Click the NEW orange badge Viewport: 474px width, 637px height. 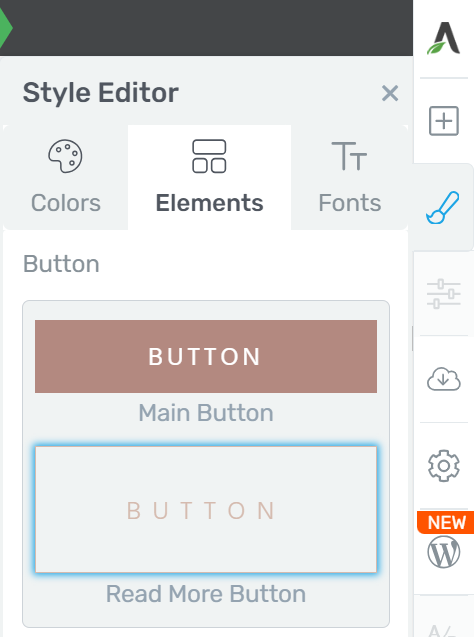[x=446, y=522]
